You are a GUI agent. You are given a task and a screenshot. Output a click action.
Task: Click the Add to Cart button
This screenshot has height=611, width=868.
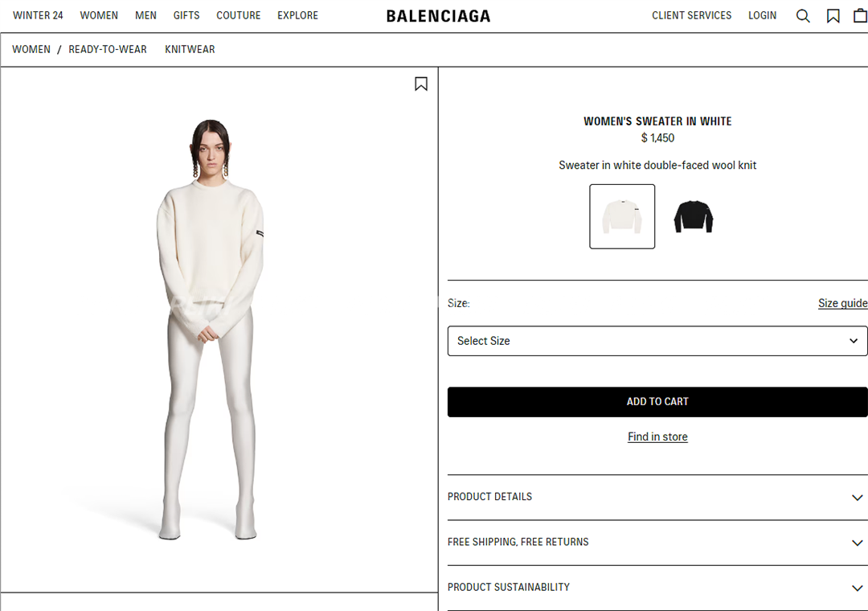click(x=657, y=402)
